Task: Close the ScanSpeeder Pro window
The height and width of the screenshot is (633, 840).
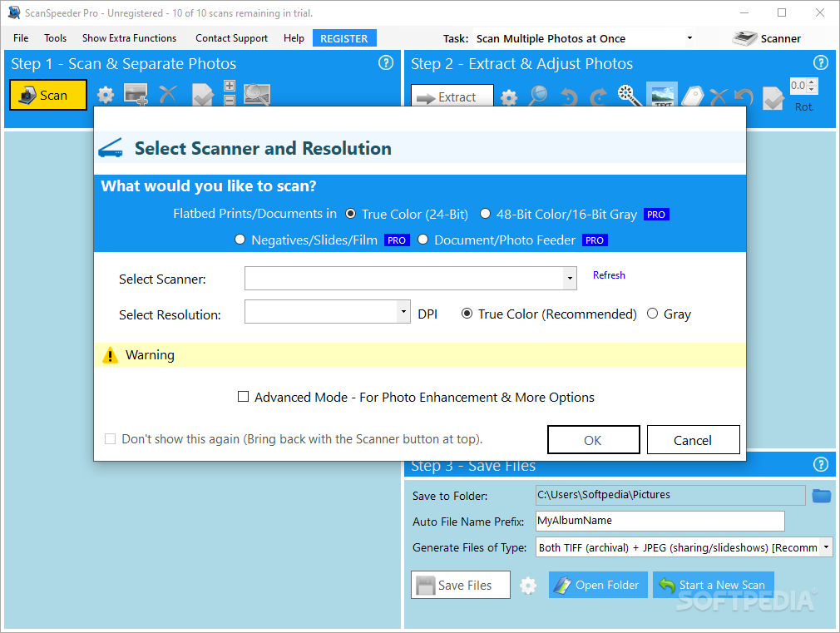Action: pyautogui.click(x=820, y=12)
